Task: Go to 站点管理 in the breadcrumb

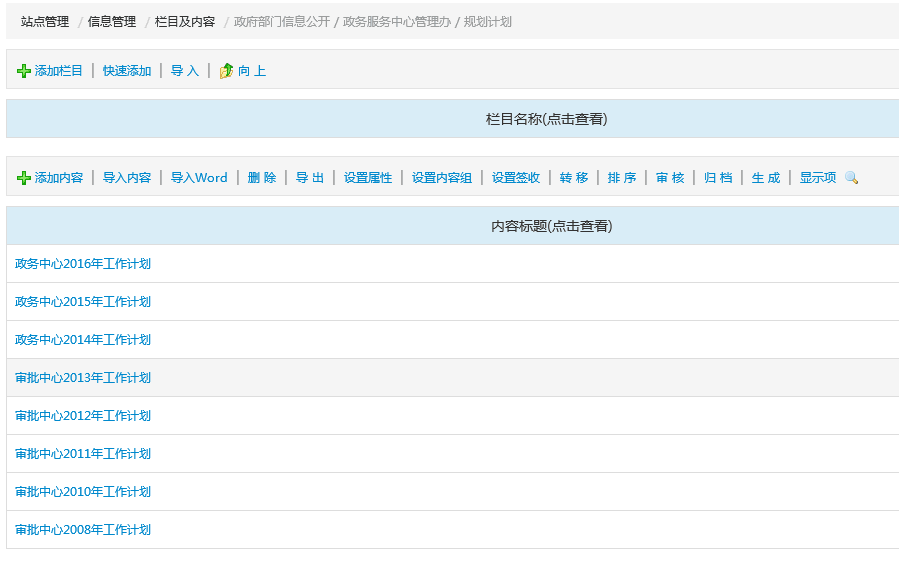Action: pos(45,21)
